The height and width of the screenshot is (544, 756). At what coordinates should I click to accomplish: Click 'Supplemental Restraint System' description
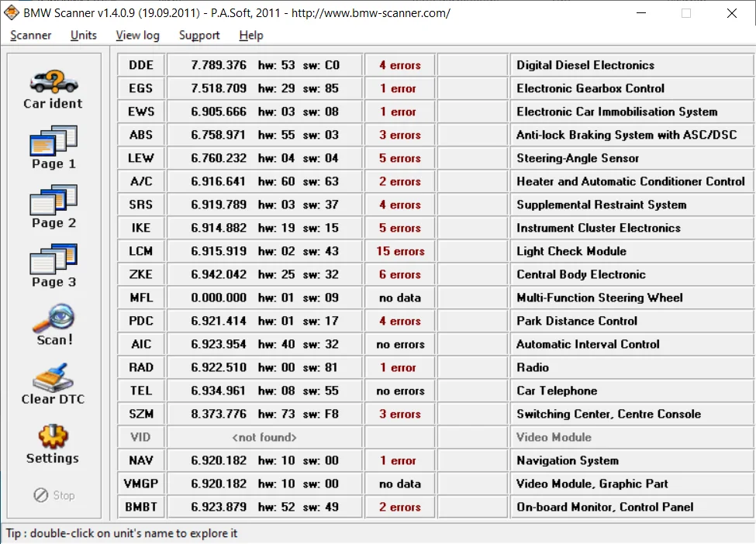coord(601,205)
